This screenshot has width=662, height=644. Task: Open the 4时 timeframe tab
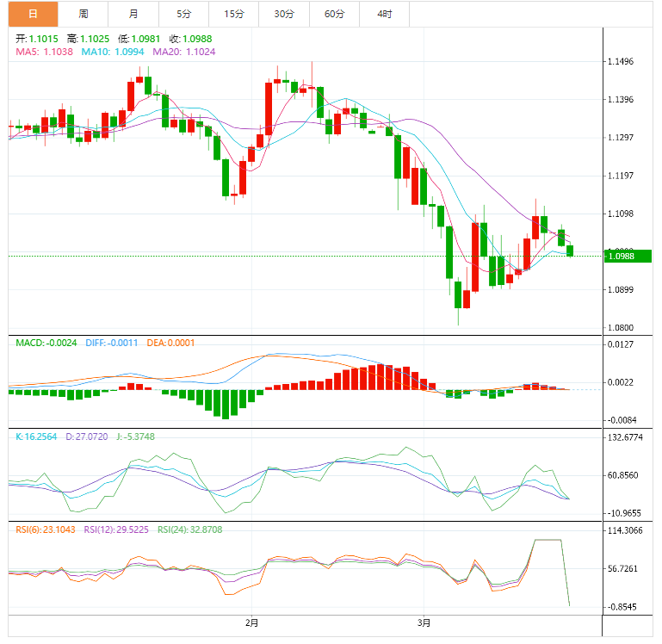point(384,14)
